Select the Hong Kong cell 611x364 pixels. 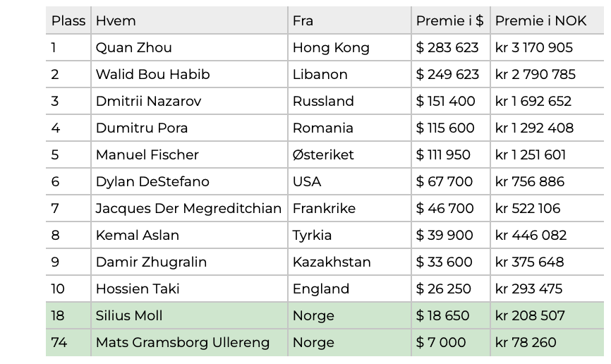point(349,47)
